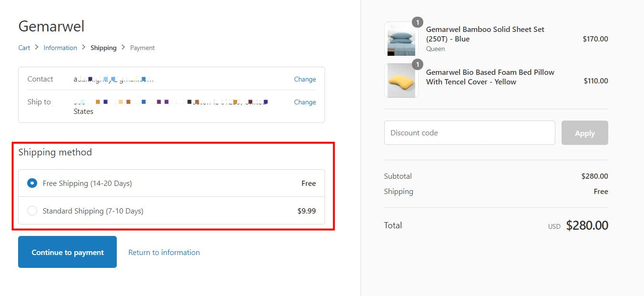This screenshot has width=644, height=296.
Task: Click the Shipping breadcrumb step
Action: point(103,48)
